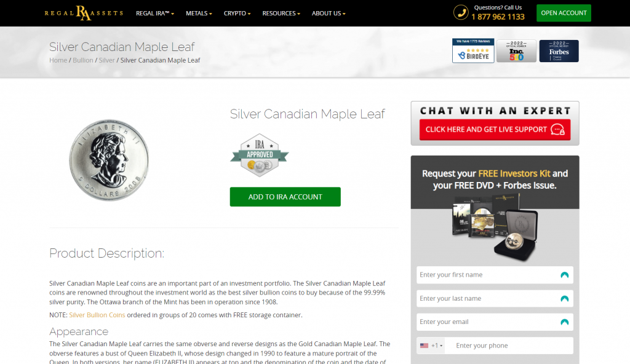This screenshot has width=630, height=364.
Task: Click the Regal Assets logo
Action: [x=84, y=13]
